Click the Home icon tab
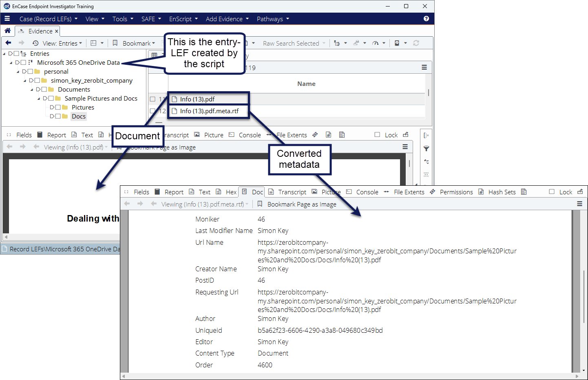This screenshot has width=588, height=380. (x=8, y=31)
